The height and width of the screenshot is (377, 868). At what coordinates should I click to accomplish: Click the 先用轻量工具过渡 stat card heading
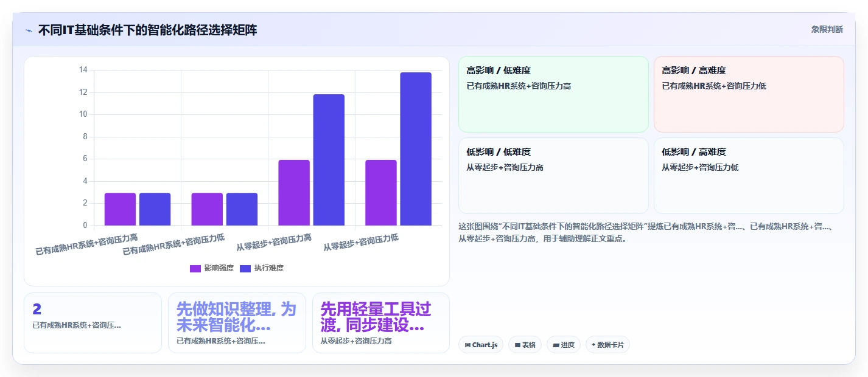coord(376,317)
